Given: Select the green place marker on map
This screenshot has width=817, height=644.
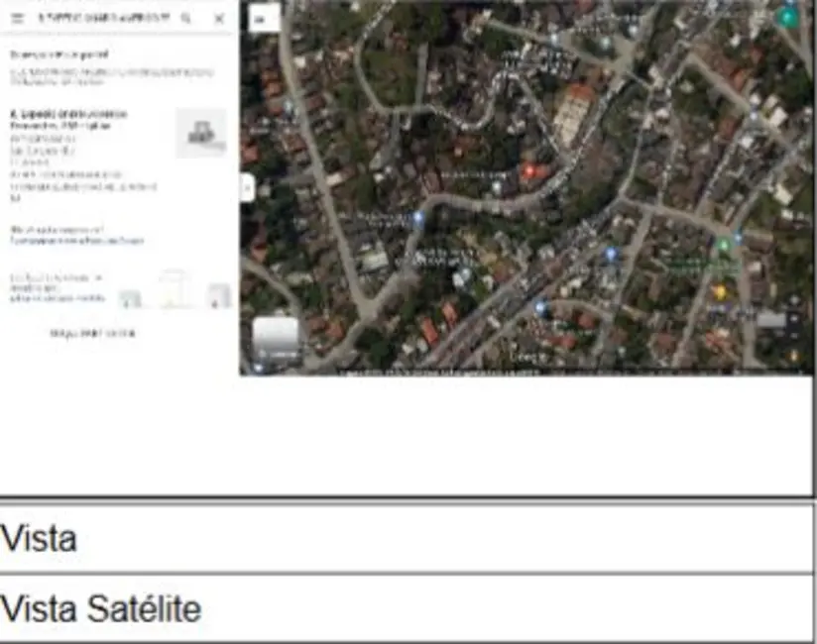Looking at the screenshot, I should (x=724, y=245).
